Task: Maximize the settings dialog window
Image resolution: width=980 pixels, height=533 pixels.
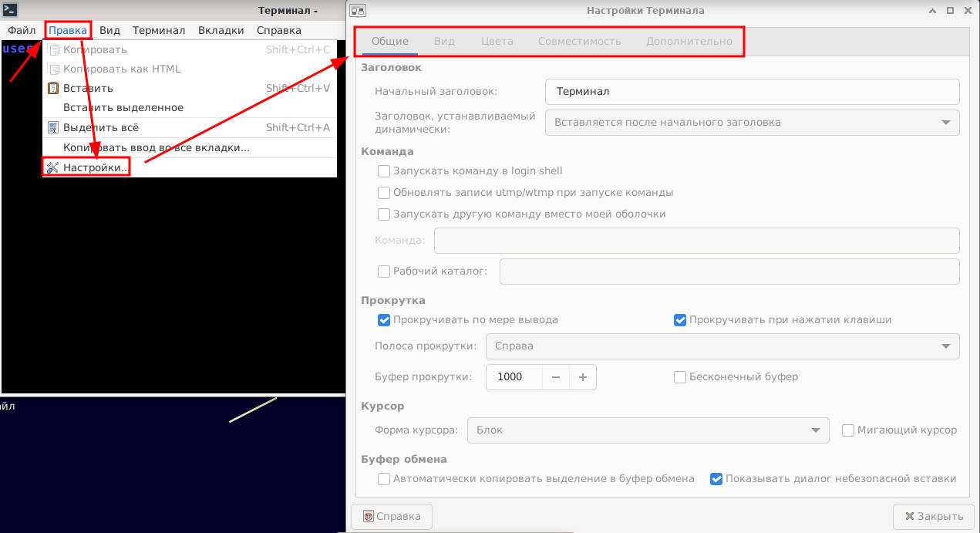Action: click(x=951, y=11)
